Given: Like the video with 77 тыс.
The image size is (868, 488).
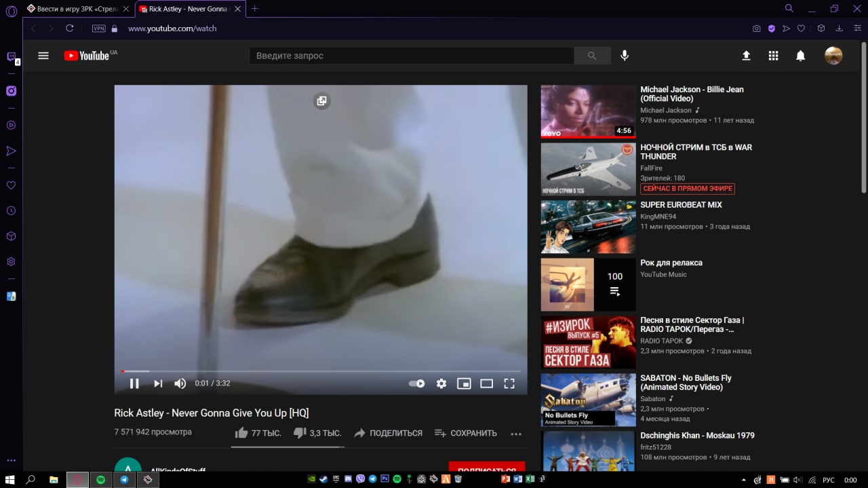Looking at the screenshot, I should (258, 433).
